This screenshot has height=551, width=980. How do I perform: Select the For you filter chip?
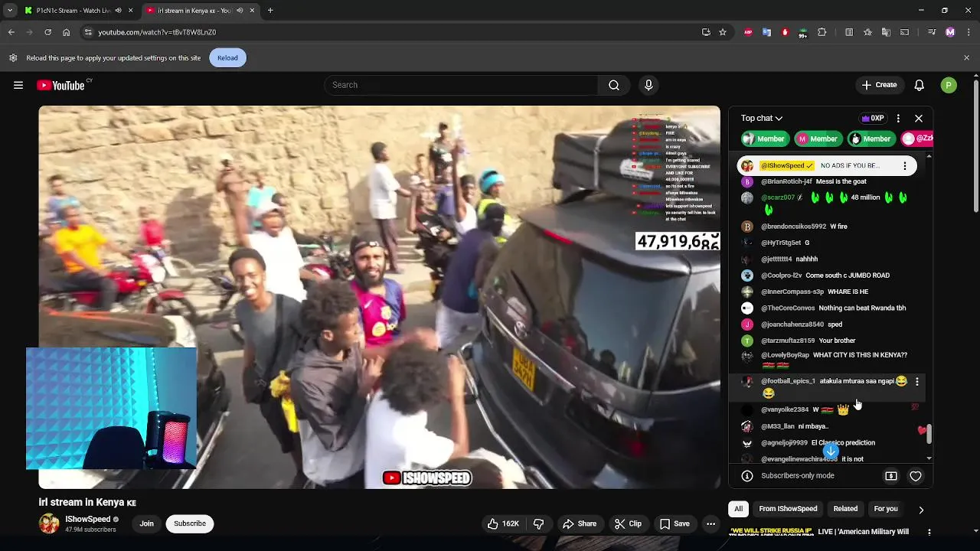coord(886,509)
